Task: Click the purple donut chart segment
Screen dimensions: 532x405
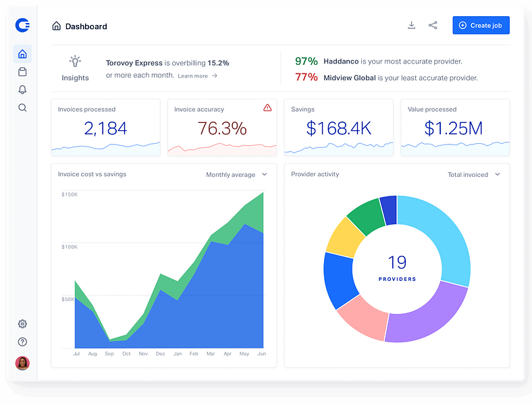Action: (424, 317)
